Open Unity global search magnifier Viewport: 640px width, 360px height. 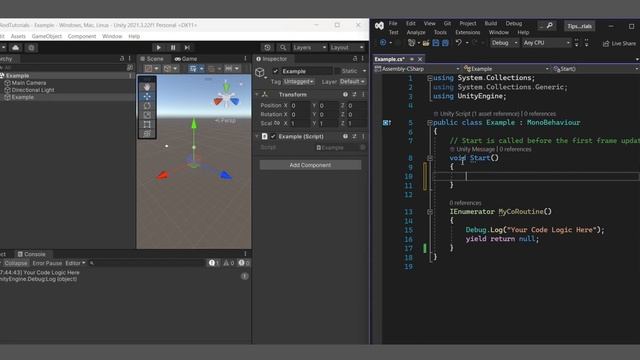[x=283, y=48]
